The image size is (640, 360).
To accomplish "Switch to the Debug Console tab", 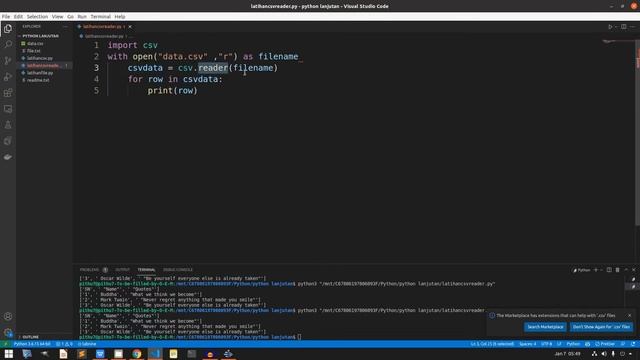I will pyautogui.click(x=178, y=270).
